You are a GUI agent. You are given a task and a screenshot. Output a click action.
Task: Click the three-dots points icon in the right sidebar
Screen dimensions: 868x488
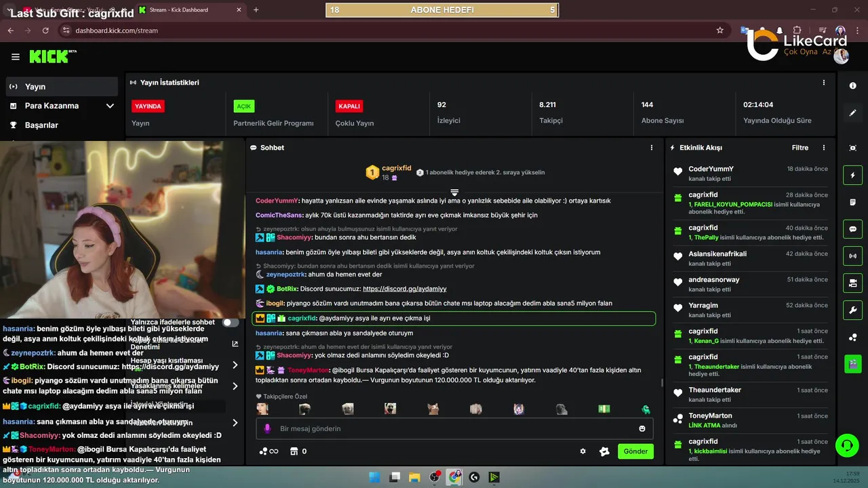pos(853,338)
